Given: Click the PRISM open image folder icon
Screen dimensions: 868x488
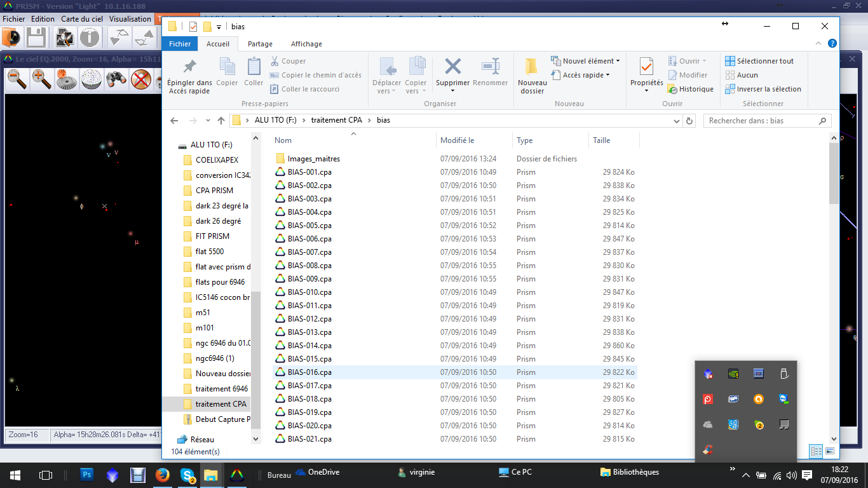Looking at the screenshot, I should [11, 37].
